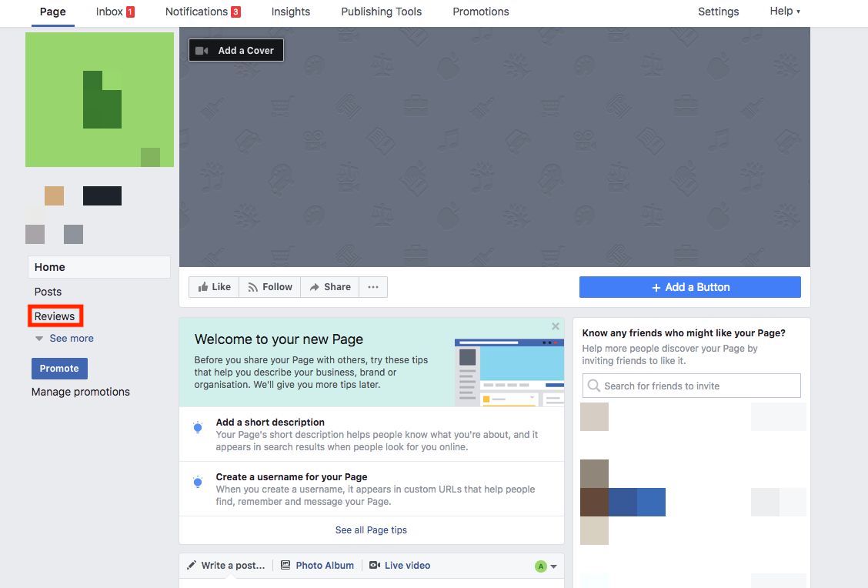The image size is (868, 588).
Task: Select Home in the left sidebar
Action: pyautogui.click(x=99, y=267)
